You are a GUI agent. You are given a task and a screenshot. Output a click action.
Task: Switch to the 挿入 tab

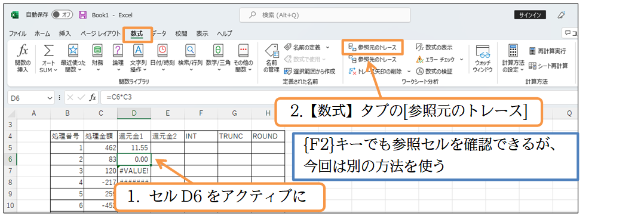(65, 33)
